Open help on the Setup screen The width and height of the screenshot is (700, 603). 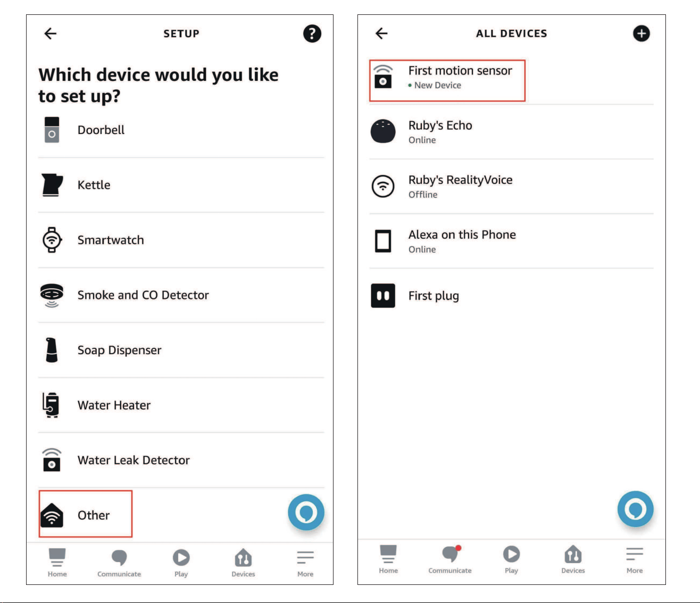[x=312, y=33]
